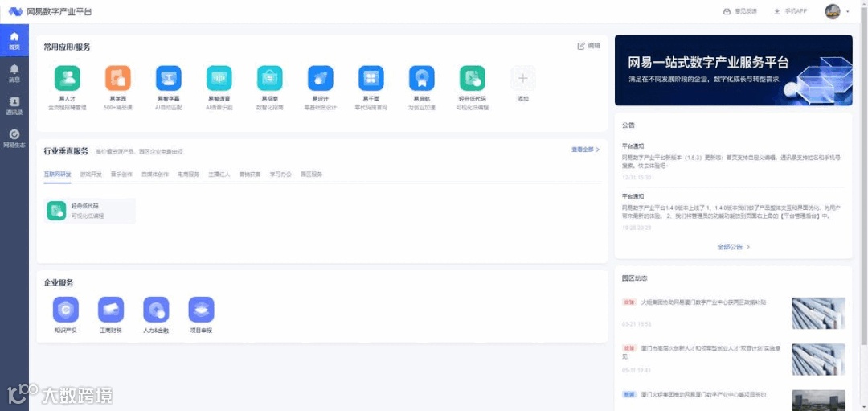Open the second 平台通知 announcement (1.4.0 version)
This screenshot has height=411, width=868.
pyautogui.click(x=733, y=212)
